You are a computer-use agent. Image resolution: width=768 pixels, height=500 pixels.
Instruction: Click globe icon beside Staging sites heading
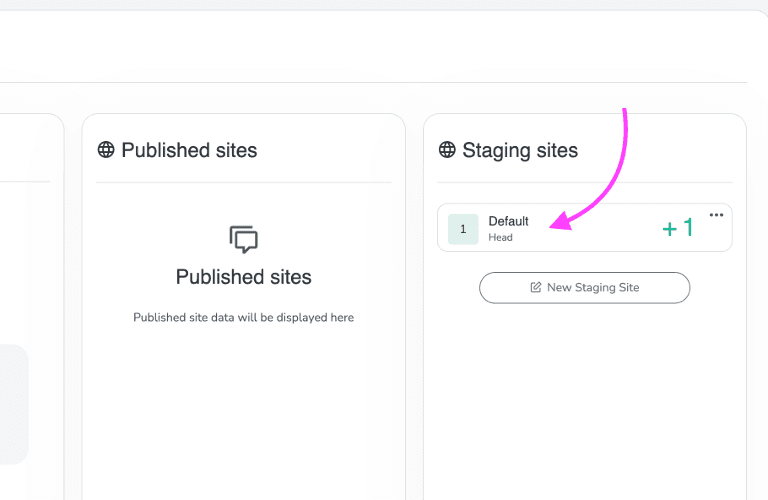[448, 150]
